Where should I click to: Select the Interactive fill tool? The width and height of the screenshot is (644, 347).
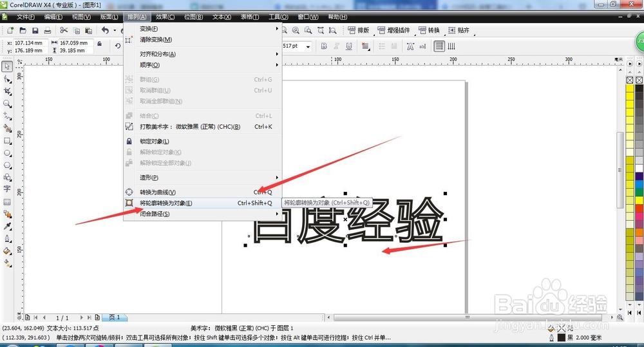coord(7,263)
